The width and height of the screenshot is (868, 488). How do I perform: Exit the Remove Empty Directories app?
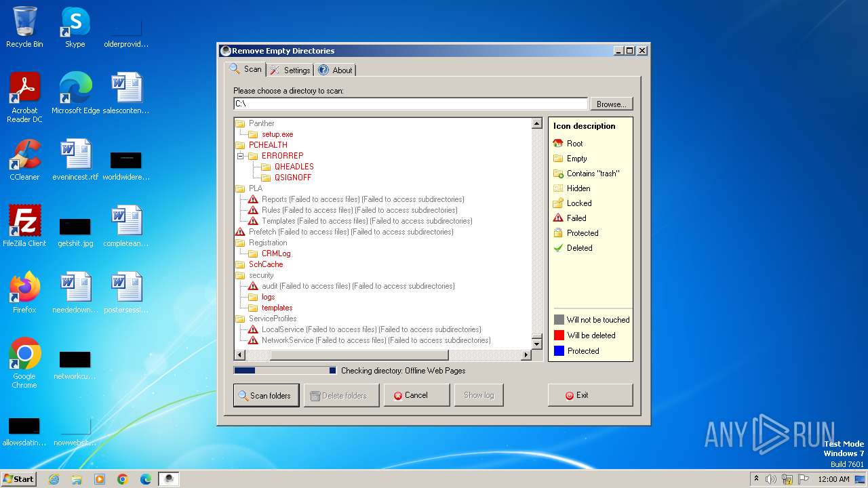(590, 395)
